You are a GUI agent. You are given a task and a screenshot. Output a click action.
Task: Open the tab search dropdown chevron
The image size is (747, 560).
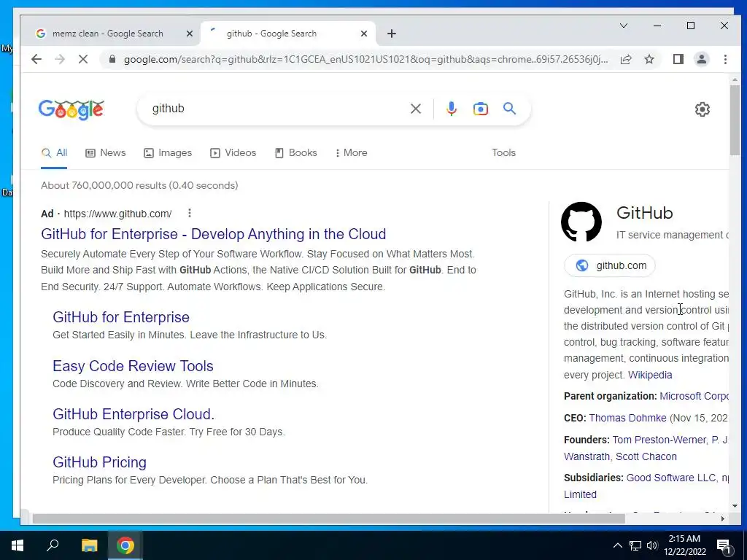point(624,26)
